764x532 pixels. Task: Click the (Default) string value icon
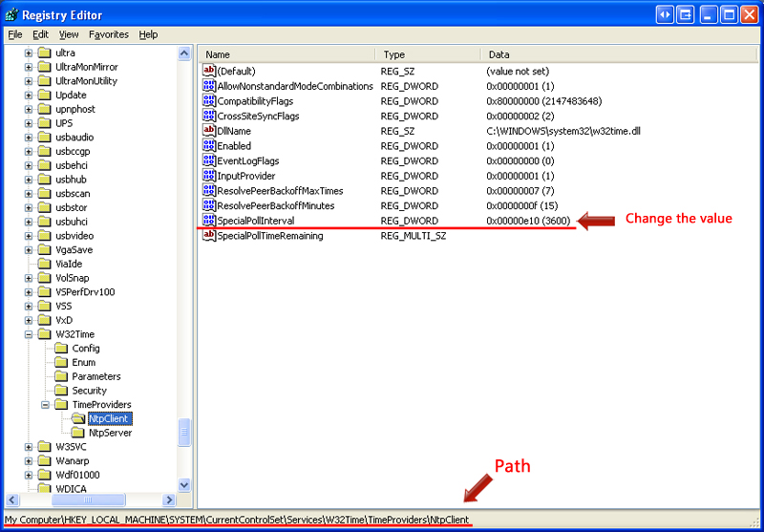pos(209,71)
